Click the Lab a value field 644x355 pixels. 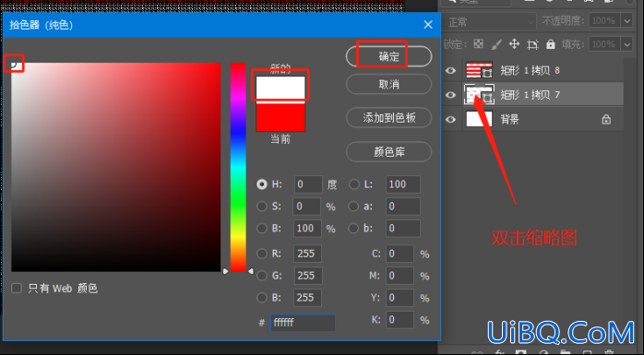[403, 206]
